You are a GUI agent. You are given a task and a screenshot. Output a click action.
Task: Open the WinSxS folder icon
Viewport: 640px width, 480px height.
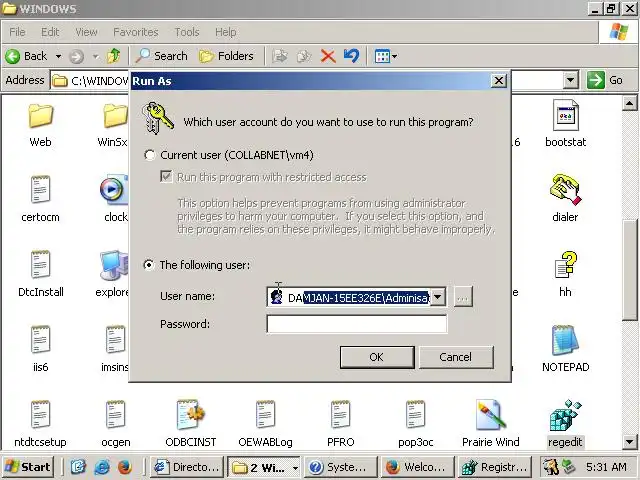(116, 116)
